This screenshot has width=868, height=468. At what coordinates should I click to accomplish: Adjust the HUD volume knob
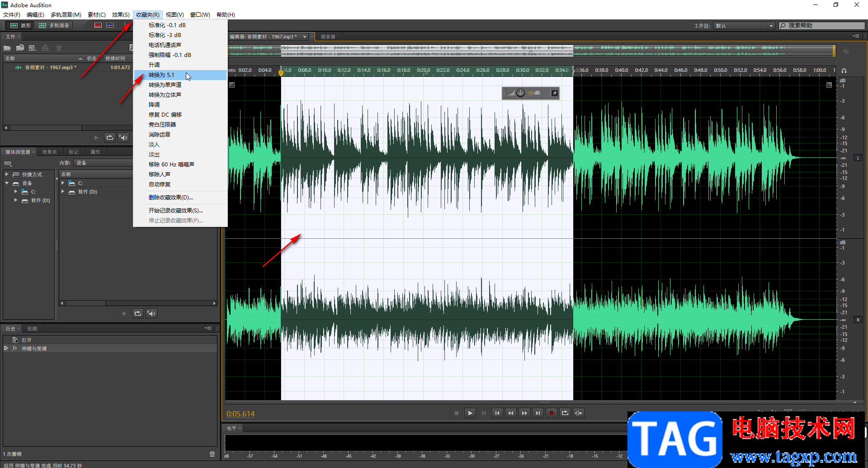[520, 93]
